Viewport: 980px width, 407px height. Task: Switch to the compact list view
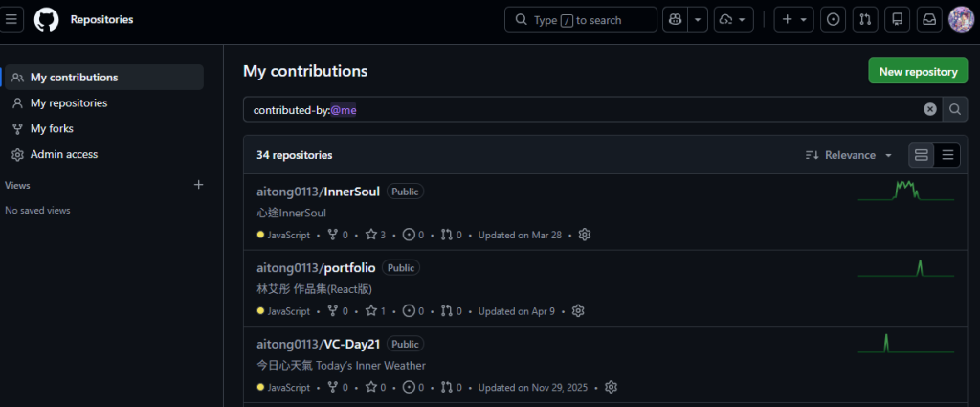[947, 155]
